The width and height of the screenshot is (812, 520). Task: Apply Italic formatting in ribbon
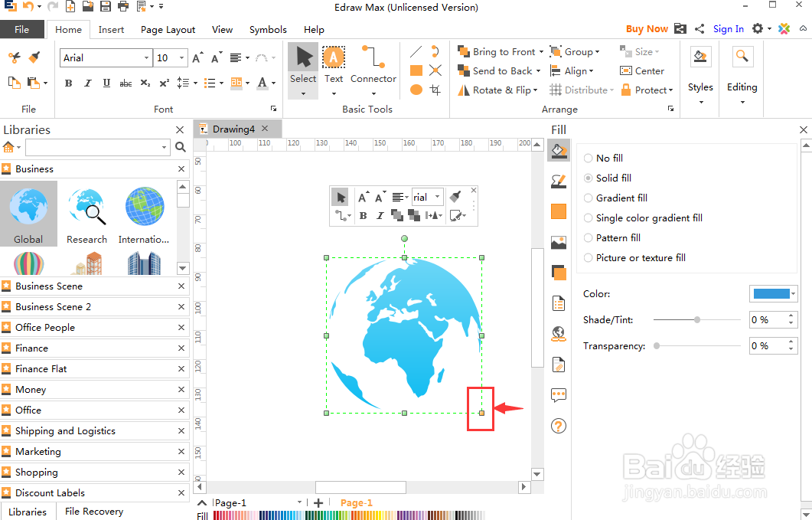(87, 83)
